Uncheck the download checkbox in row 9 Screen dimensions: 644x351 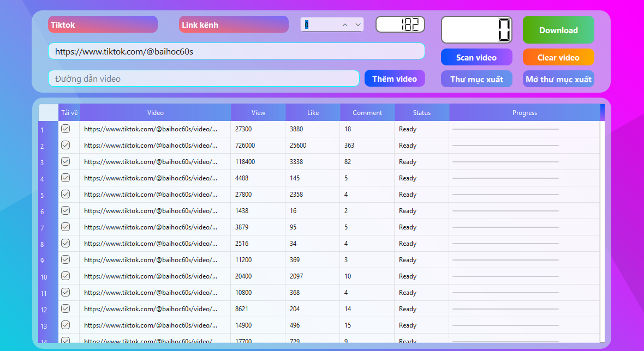(65, 259)
